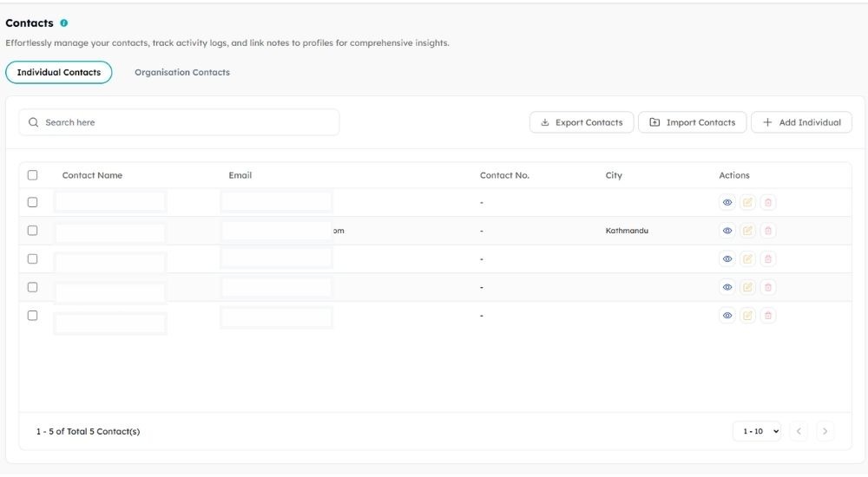Delete the fourth contact row
868x477 pixels.
pos(768,287)
